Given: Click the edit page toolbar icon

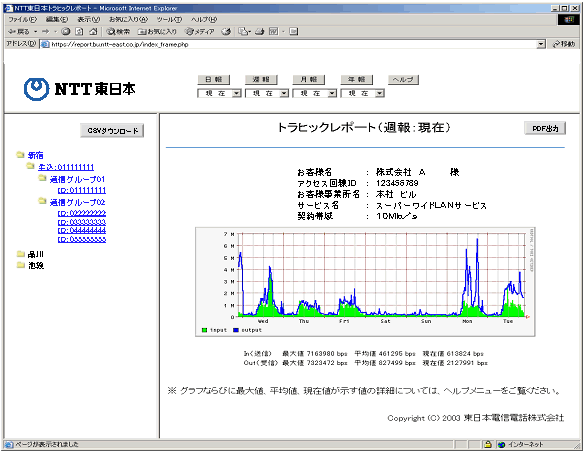Looking at the screenshot, I should (x=273, y=32).
